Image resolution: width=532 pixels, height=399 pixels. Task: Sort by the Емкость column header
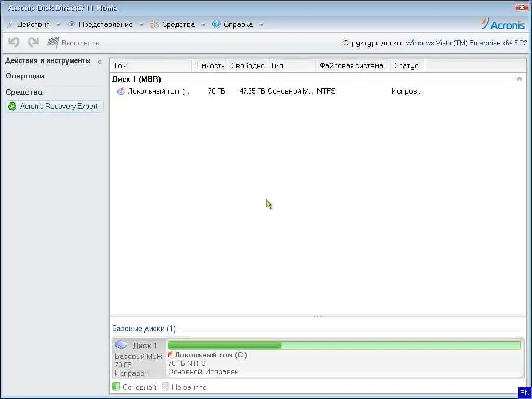coord(210,65)
